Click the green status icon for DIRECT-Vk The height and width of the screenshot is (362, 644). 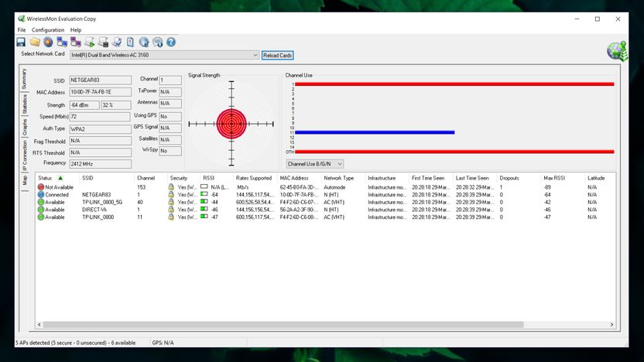tap(41, 210)
